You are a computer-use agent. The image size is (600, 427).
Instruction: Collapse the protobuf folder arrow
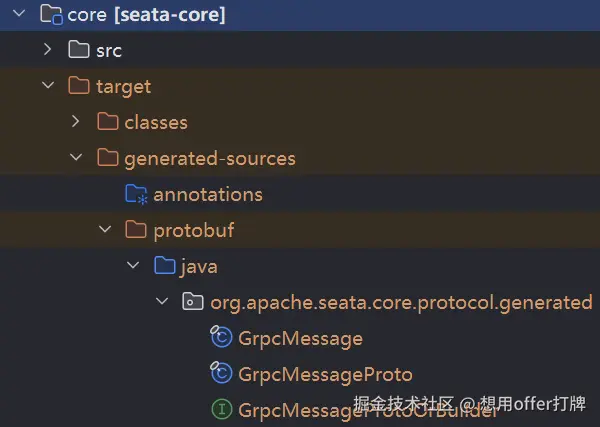(x=105, y=230)
